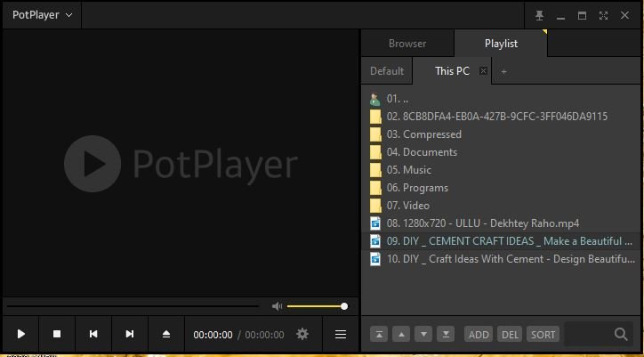This screenshot has height=357, width=644.
Task: Select DIY _ Craft Ideas With Cement video
Action: pyautogui.click(x=499, y=259)
